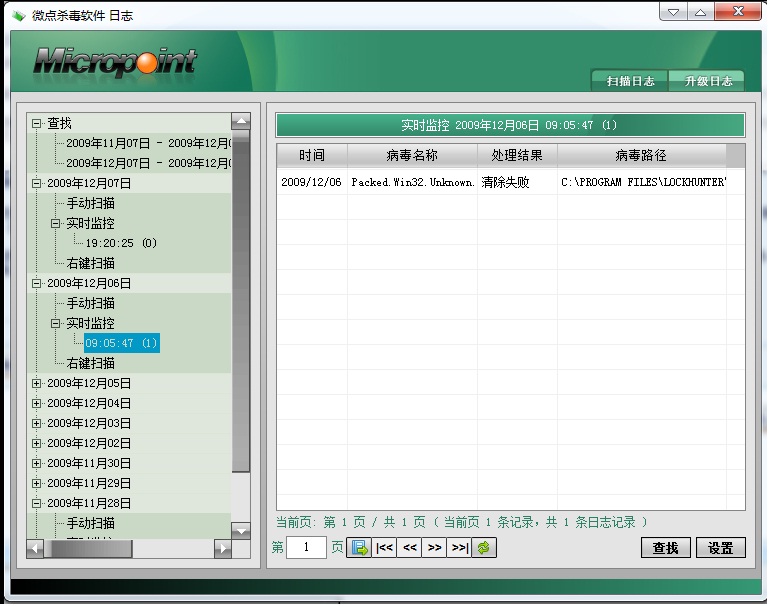Image resolution: width=771 pixels, height=606 pixels.
Task: Click tree horizontal scroll right arrow
Action: point(223,548)
